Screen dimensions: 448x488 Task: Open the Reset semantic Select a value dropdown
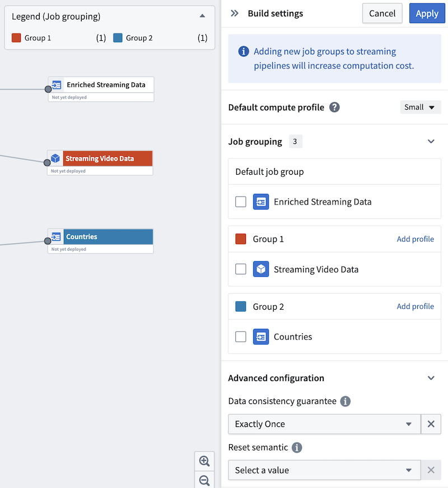pos(324,470)
